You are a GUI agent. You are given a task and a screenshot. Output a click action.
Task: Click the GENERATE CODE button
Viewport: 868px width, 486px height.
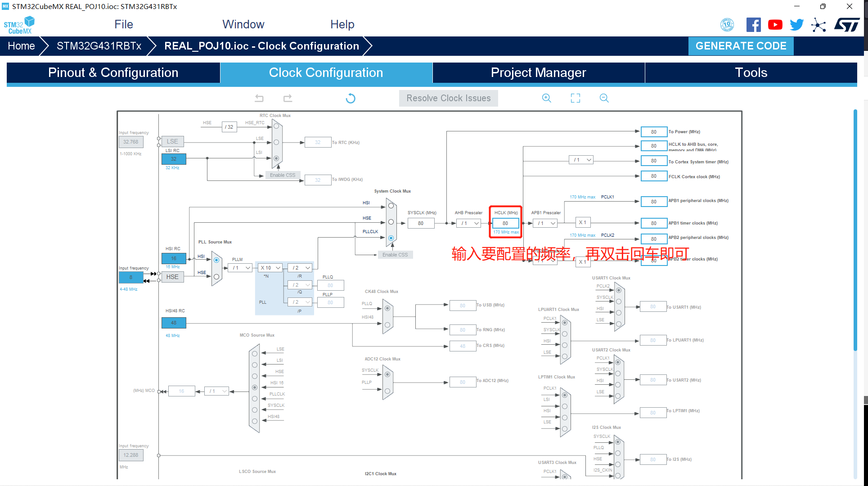(x=741, y=46)
